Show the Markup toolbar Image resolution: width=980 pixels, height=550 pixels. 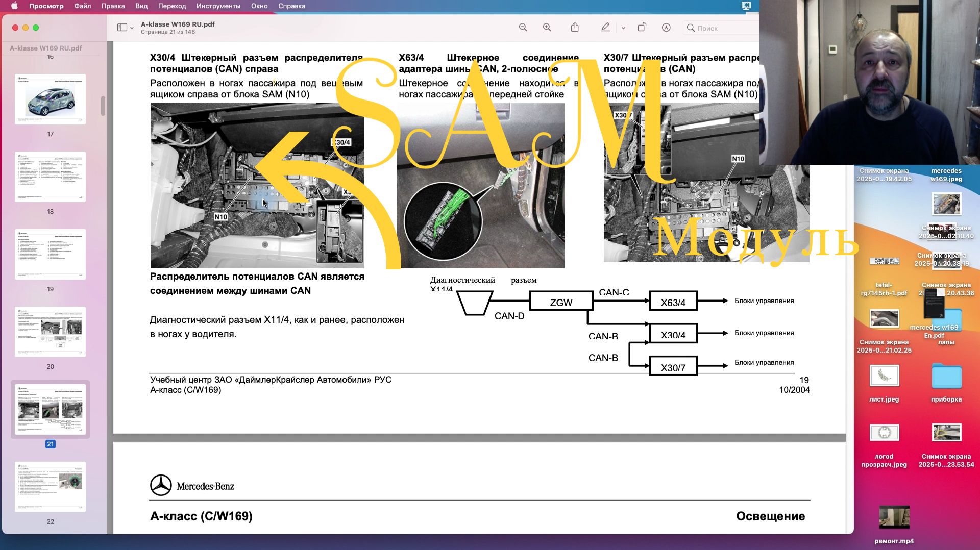pos(666,28)
